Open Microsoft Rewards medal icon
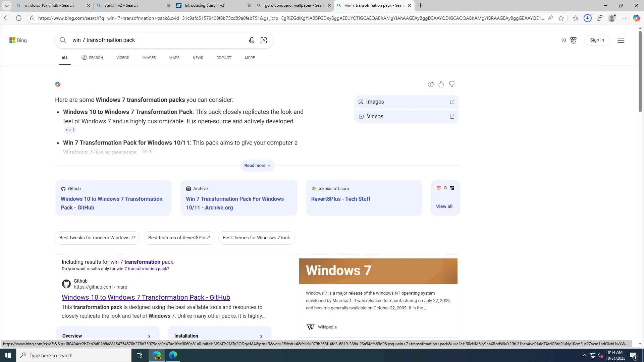The height and width of the screenshot is (362, 644). click(x=573, y=40)
